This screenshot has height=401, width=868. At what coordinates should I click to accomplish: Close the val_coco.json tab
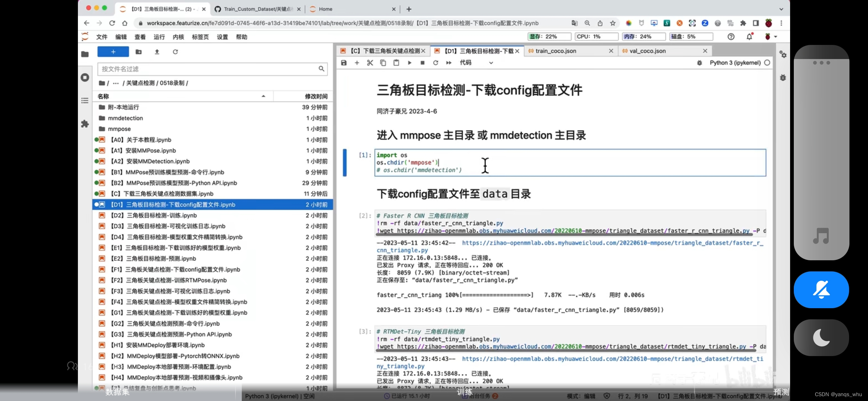pos(705,51)
